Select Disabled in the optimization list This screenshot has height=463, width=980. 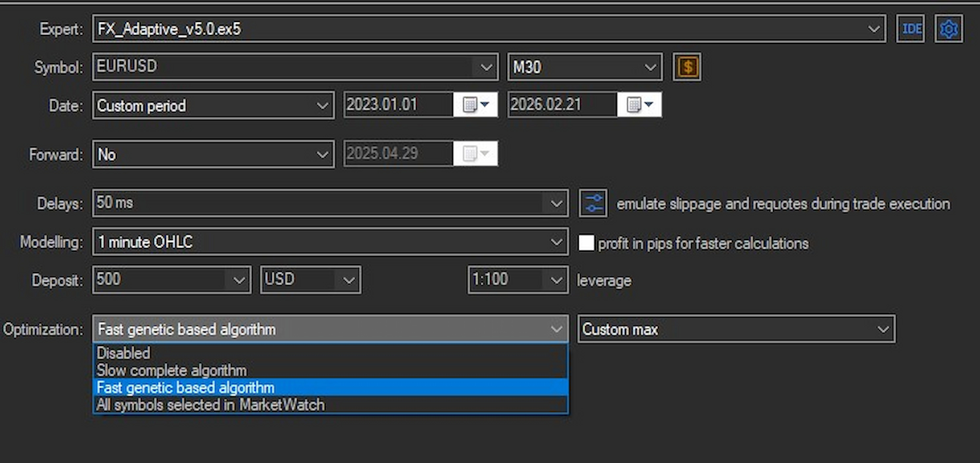pyautogui.click(x=330, y=353)
